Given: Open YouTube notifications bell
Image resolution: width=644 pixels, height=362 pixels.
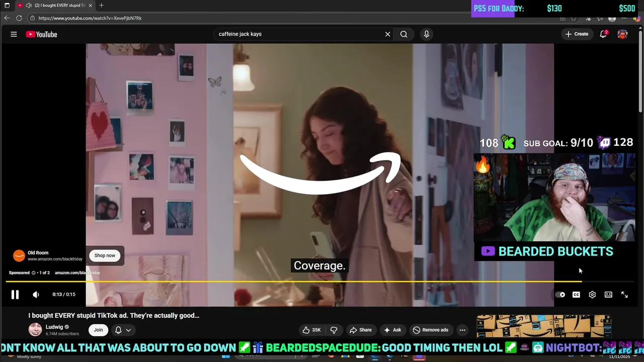Looking at the screenshot, I should tap(603, 34).
